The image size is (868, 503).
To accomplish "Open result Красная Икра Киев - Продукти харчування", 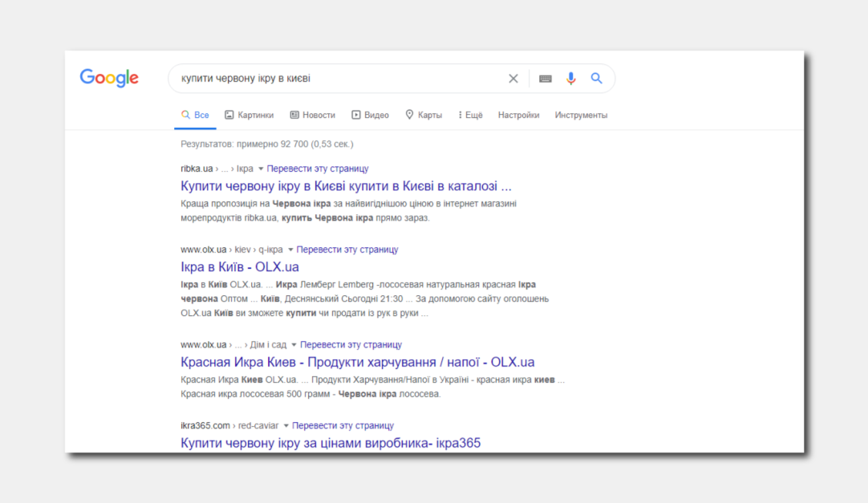I will [x=358, y=362].
